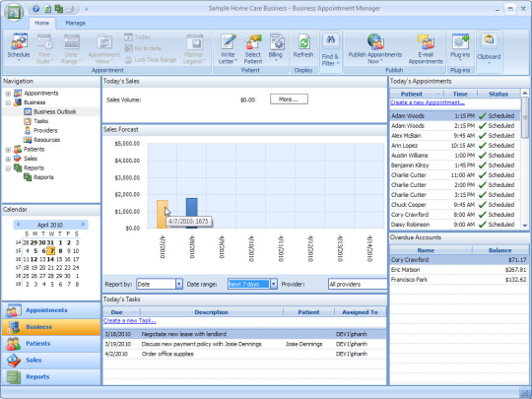Image resolution: width=532 pixels, height=399 pixels.
Task: Open Tasks in navigation tree
Action: click(x=40, y=121)
